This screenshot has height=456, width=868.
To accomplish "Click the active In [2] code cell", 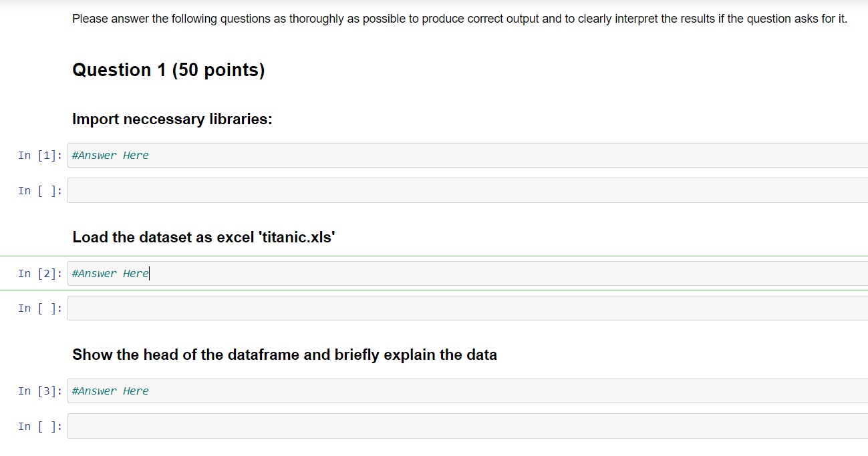I will [468, 273].
